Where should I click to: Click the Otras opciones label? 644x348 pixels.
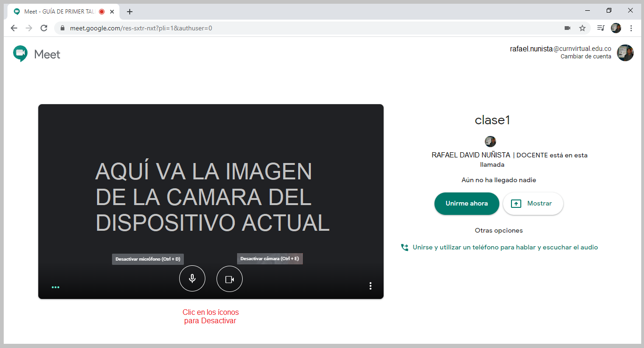click(499, 230)
